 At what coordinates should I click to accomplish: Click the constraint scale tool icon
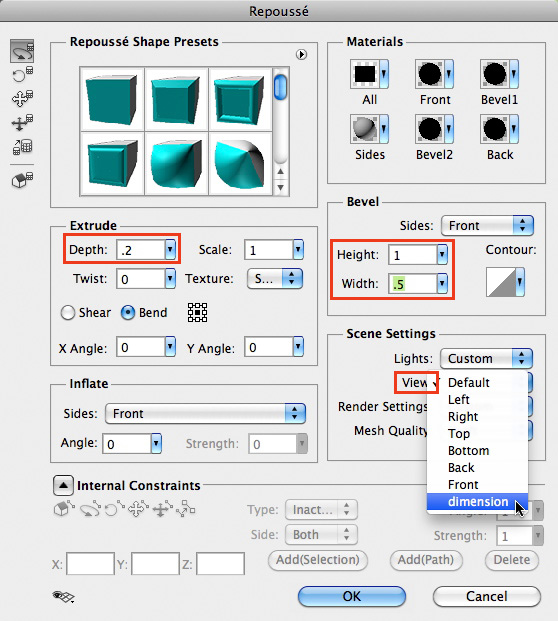tap(185, 509)
